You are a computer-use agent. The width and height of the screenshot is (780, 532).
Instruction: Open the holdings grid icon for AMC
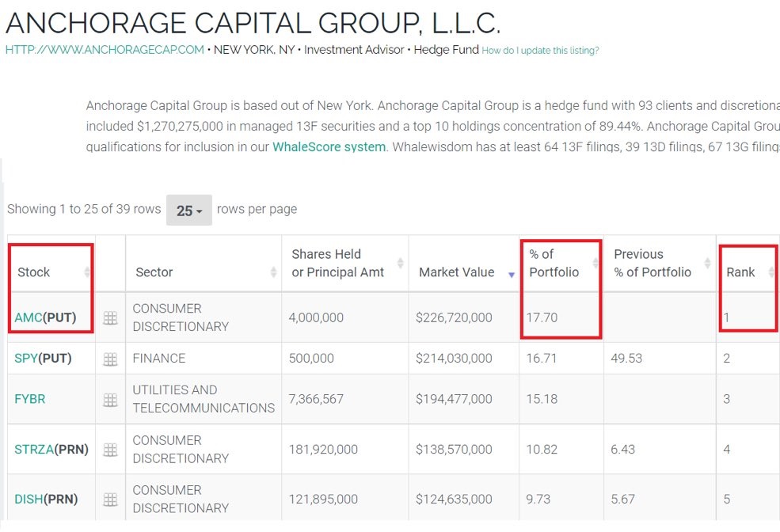click(109, 317)
